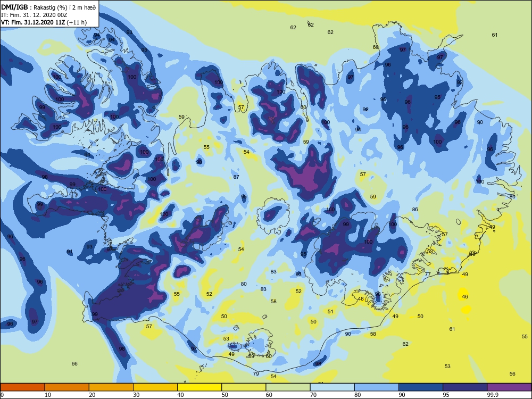The height and width of the screenshot is (399, 532).
Task: Select the dark blue 90–95 legend segment
Action: 421,387
